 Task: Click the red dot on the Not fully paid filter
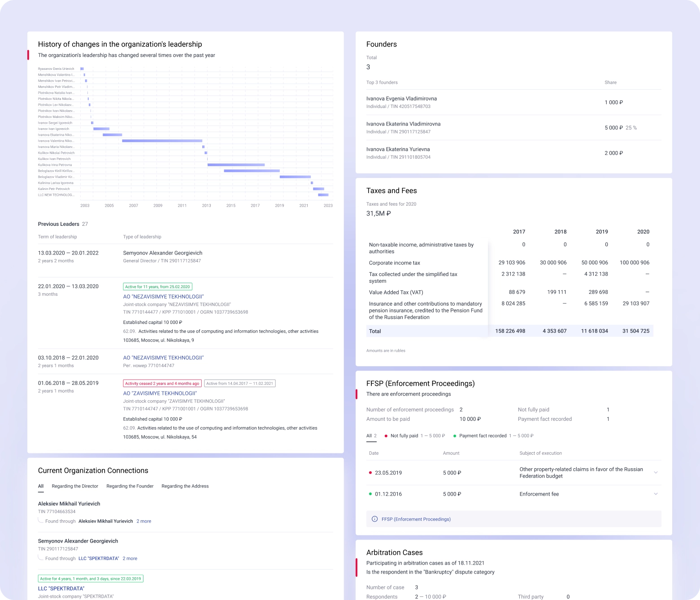tap(386, 436)
